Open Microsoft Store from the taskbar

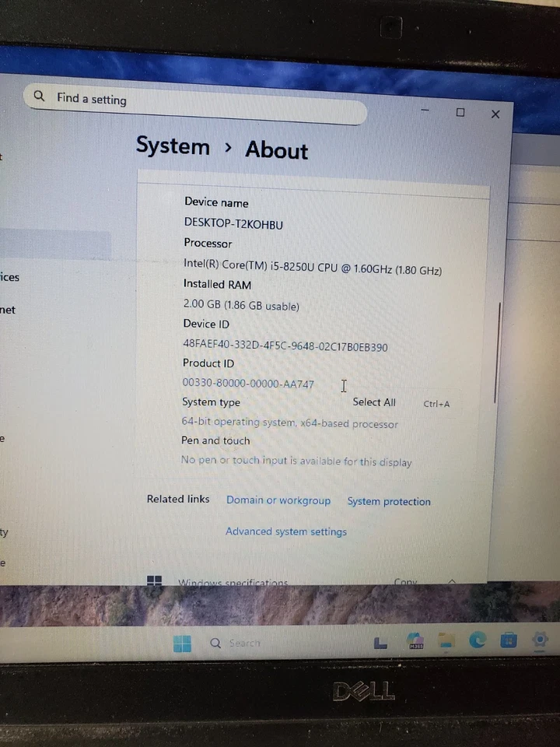point(509,640)
